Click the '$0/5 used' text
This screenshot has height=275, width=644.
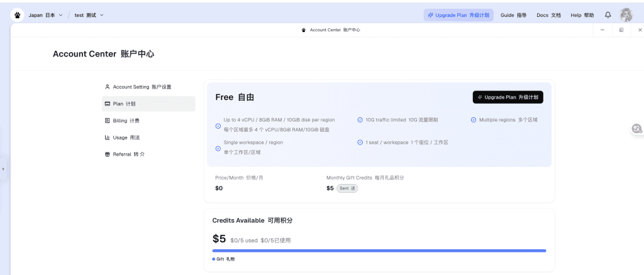(x=243, y=240)
